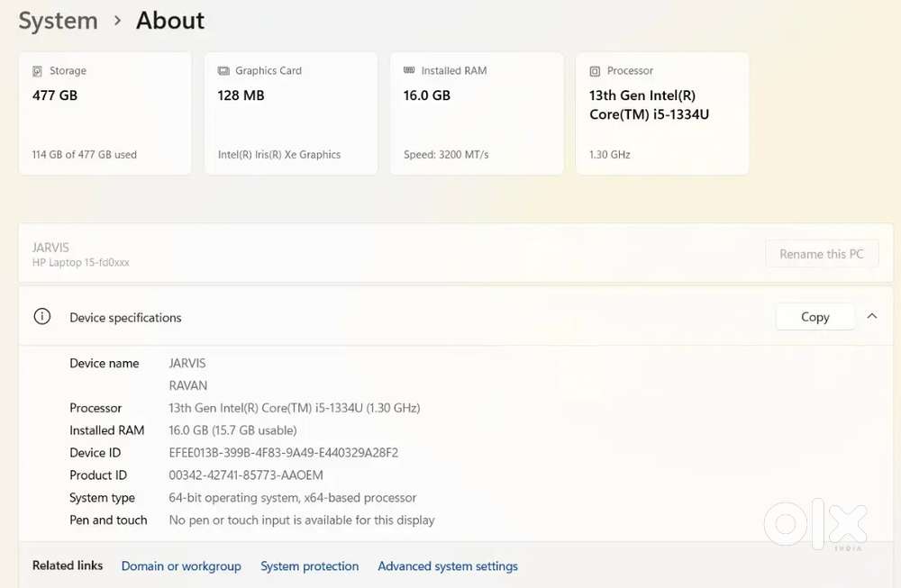The height and width of the screenshot is (588, 901).
Task: Click the '16.0 GB (15.7 GB usable)' value
Action: coord(232,430)
